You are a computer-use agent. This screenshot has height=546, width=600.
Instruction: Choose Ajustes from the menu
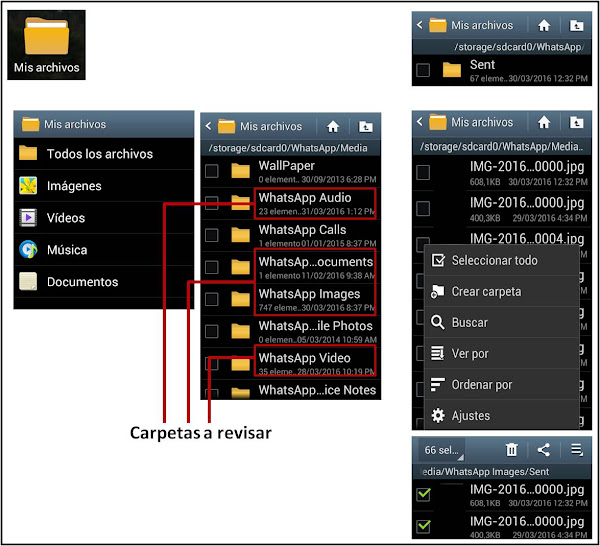click(502, 415)
